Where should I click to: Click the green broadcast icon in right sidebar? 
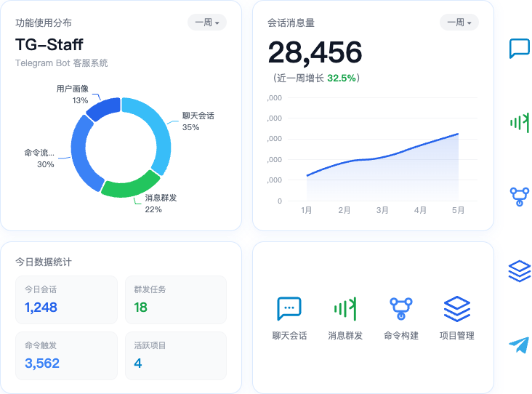pyautogui.click(x=520, y=123)
